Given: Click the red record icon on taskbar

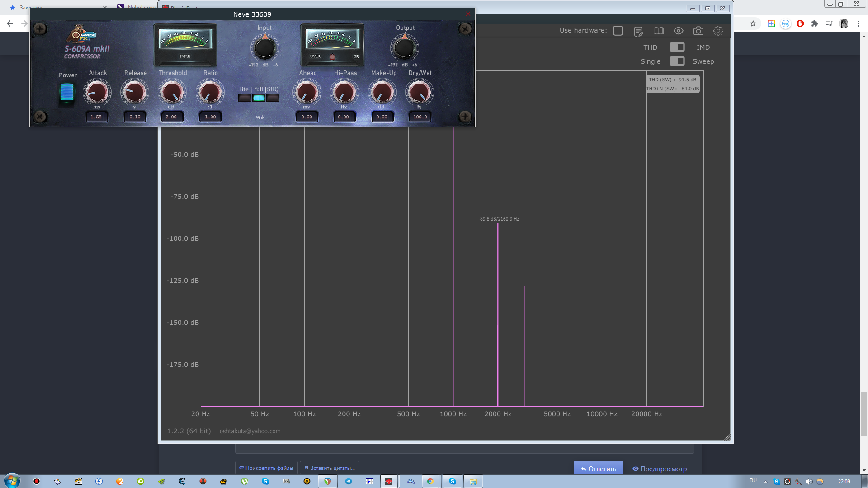Looking at the screenshot, I should (37, 481).
